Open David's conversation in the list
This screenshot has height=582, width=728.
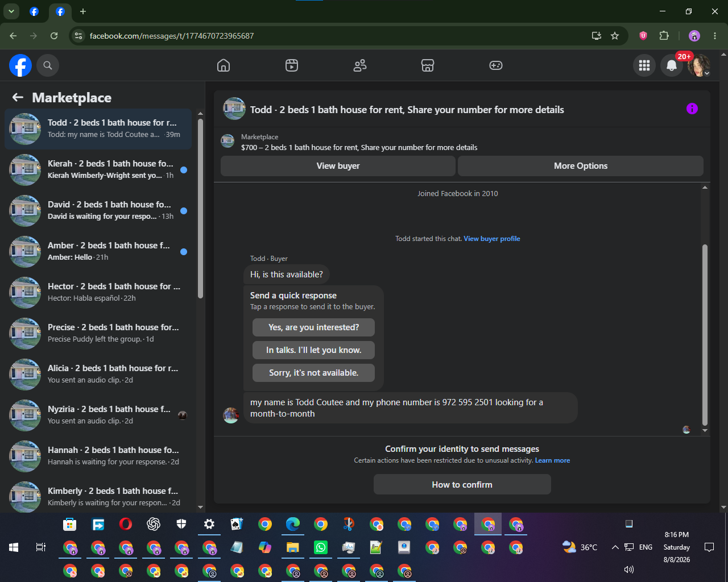(x=98, y=211)
